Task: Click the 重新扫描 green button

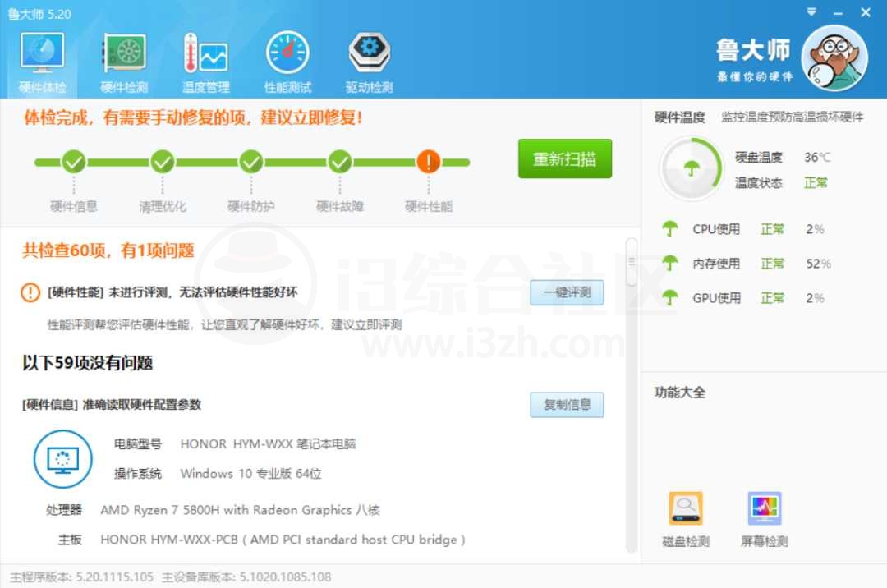Action: (x=564, y=158)
